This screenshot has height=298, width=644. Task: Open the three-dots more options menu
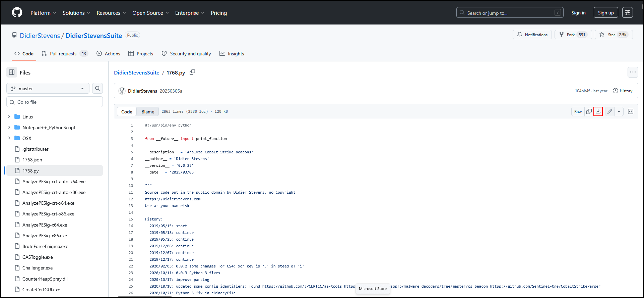tap(633, 72)
